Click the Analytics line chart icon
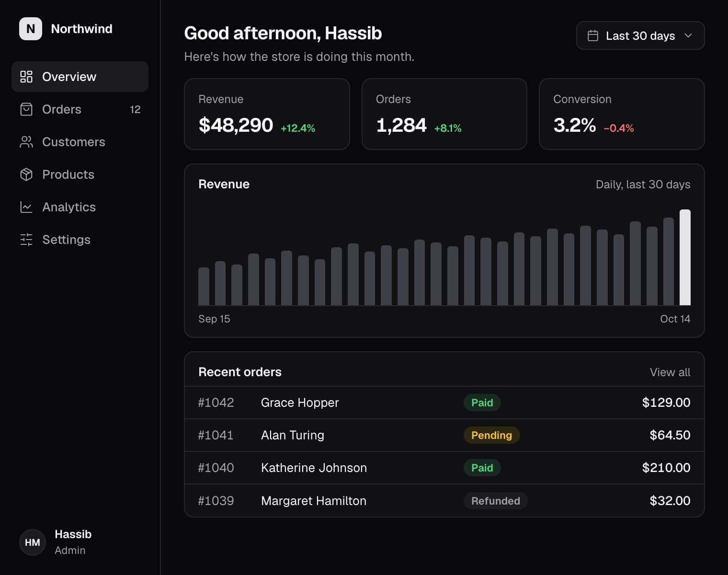Viewport: 728px width, 575px height. (x=26, y=207)
